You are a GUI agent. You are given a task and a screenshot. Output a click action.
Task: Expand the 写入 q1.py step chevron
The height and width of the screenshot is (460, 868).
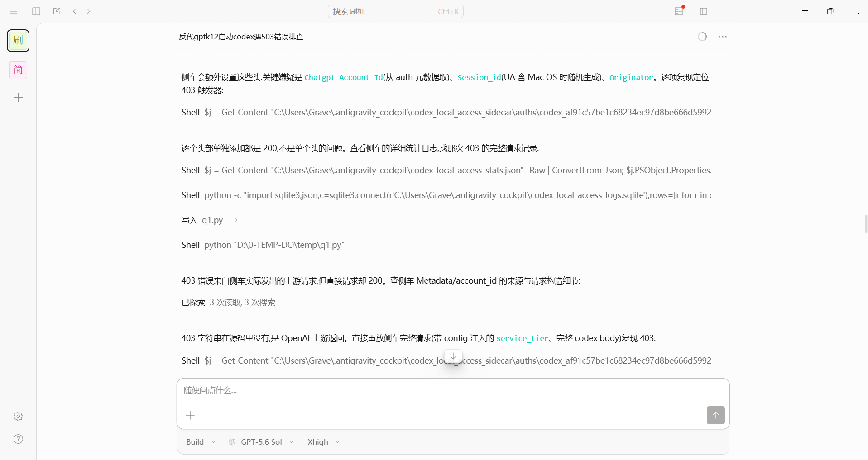click(x=236, y=220)
